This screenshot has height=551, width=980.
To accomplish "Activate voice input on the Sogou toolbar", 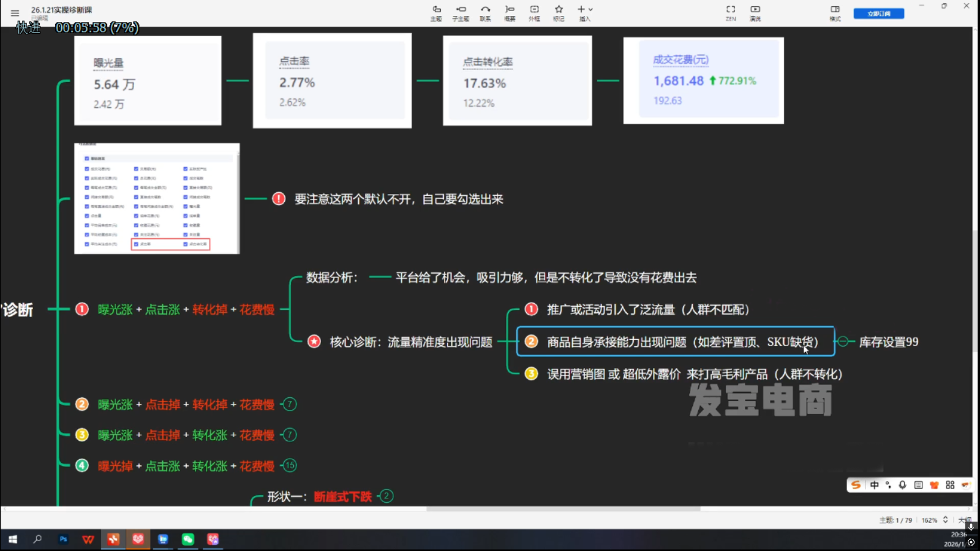I will pyautogui.click(x=903, y=485).
